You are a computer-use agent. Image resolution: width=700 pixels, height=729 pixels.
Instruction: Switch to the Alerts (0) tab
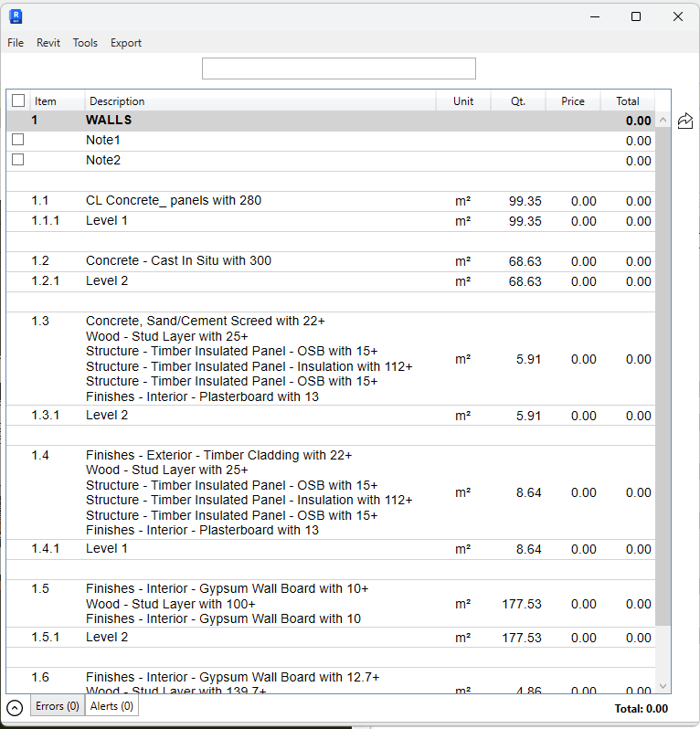[111, 706]
